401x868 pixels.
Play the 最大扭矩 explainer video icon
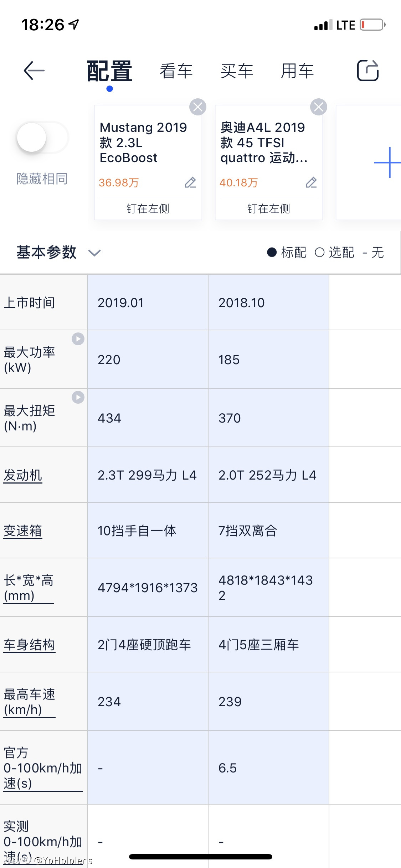78,397
